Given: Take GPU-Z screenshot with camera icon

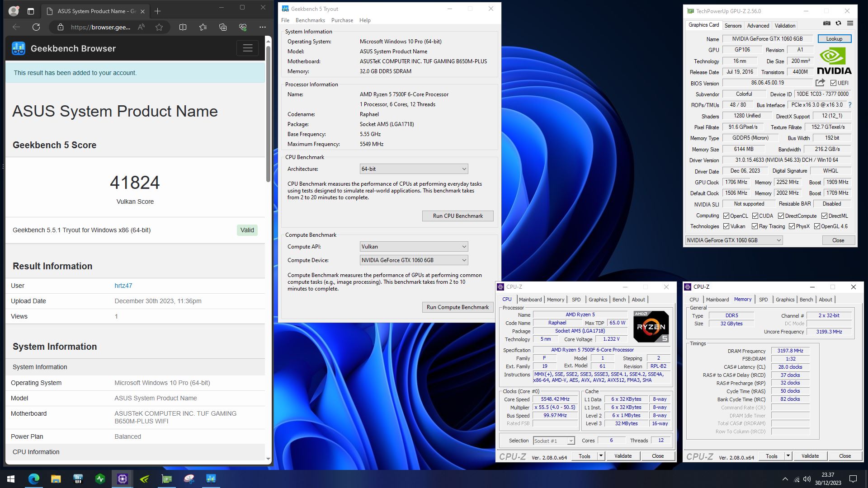Looking at the screenshot, I should [827, 23].
